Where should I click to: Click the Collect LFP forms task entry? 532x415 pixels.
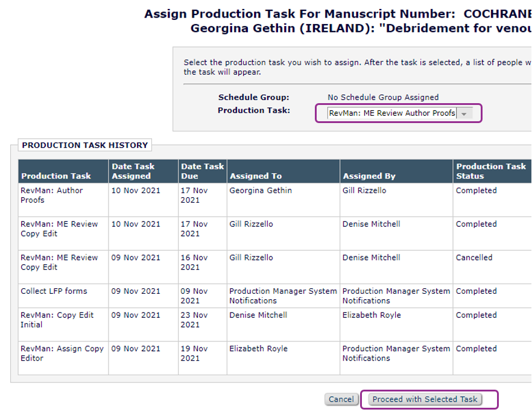coord(54,291)
